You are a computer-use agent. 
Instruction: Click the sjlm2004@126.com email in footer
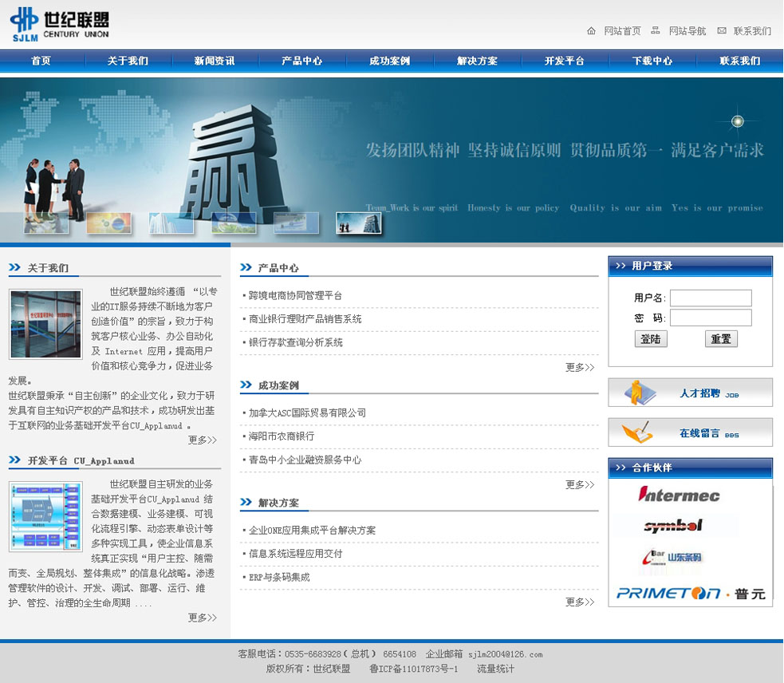pyautogui.click(x=506, y=654)
